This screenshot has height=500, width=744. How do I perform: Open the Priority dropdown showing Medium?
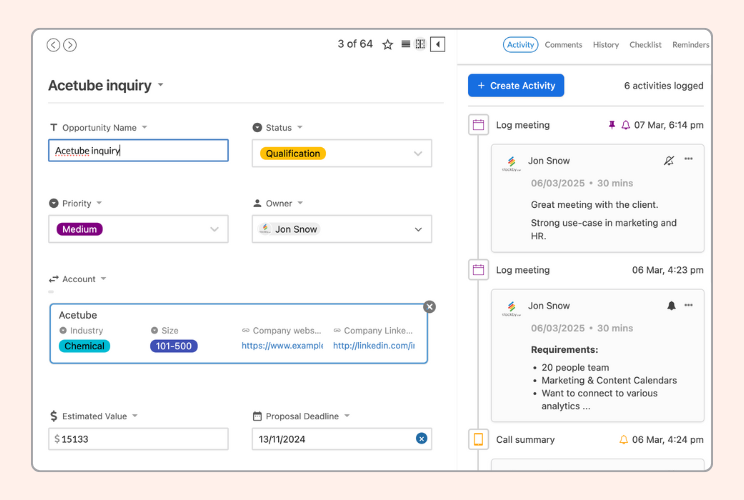[138, 229]
